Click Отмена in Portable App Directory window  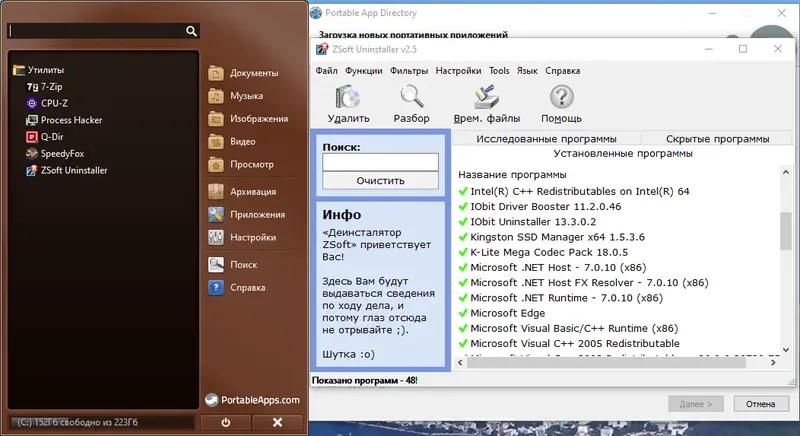[760, 404]
